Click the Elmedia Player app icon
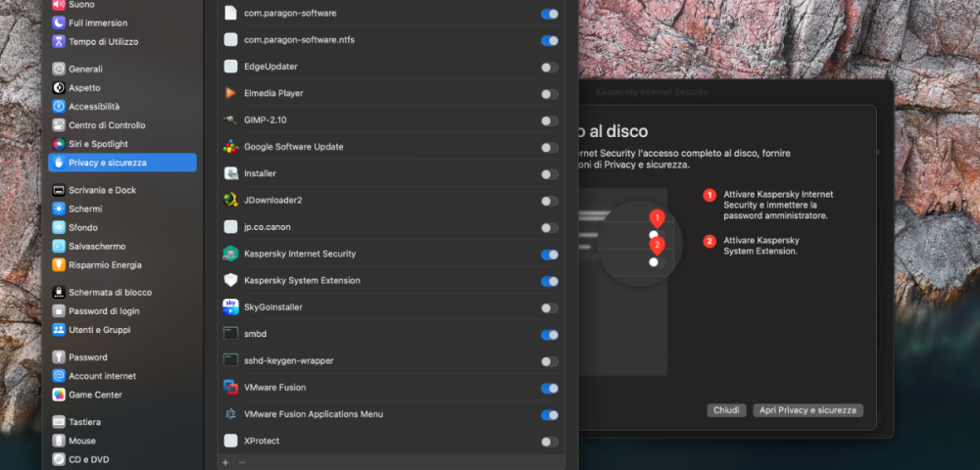This screenshot has height=470, width=980. tap(230, 93)
